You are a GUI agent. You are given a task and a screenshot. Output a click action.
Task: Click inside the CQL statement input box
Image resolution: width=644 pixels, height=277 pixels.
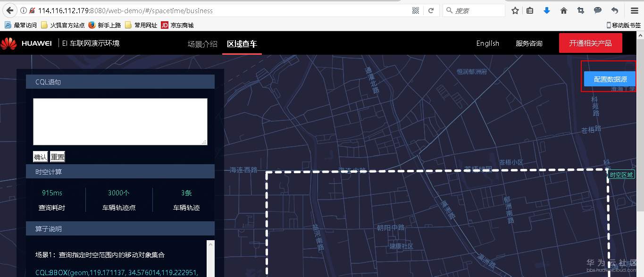pos(119,121)
